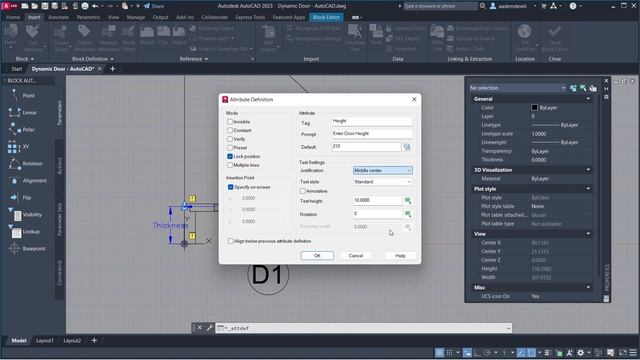Switch to the Start file tab
This screenshot has width=640, height=360.
17,69
